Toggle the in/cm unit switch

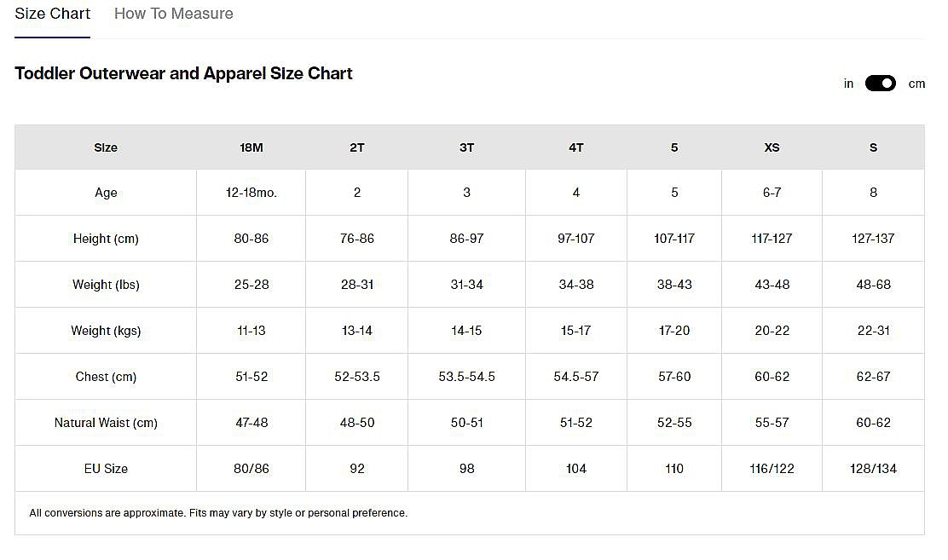click(881, 84)
